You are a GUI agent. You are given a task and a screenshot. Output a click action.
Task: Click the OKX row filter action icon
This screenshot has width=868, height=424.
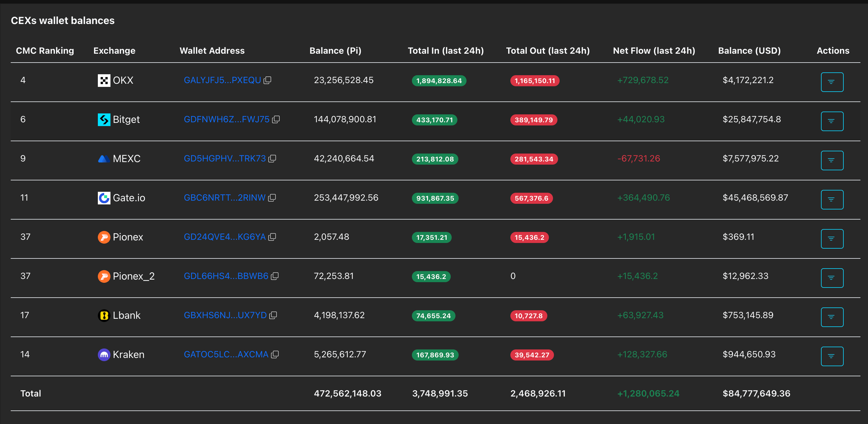(x=832, y=82)
